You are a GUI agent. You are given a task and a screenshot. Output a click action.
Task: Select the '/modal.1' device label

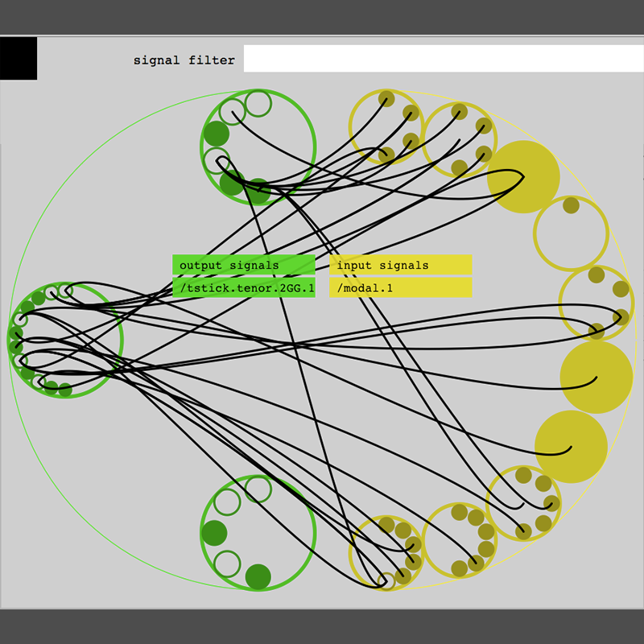400,288
